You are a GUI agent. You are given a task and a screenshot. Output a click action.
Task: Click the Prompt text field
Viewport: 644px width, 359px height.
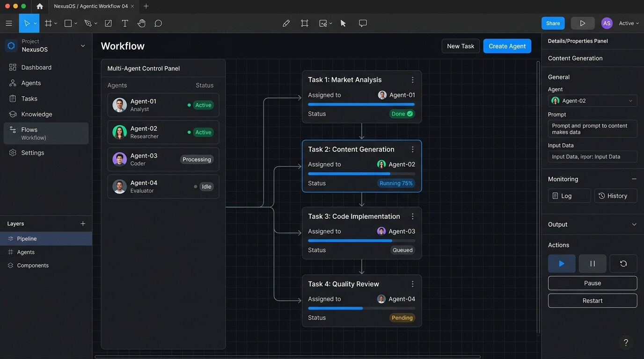[x=593, y=129]
